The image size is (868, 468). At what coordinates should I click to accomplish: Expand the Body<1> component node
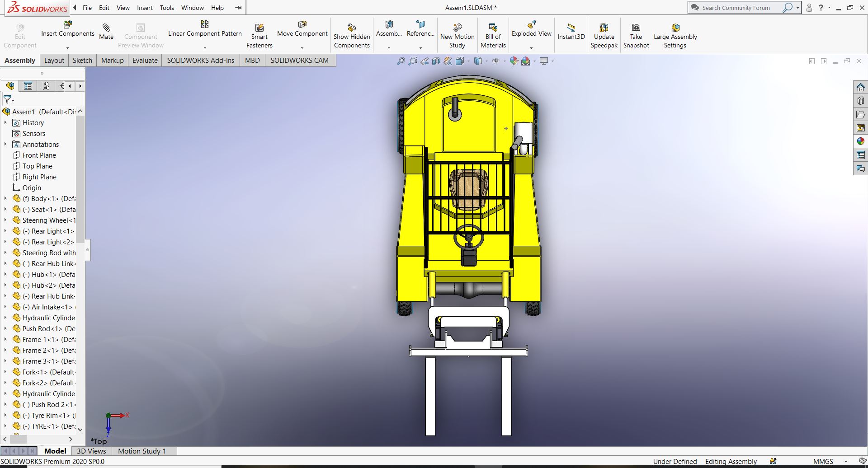click(5, 198)
